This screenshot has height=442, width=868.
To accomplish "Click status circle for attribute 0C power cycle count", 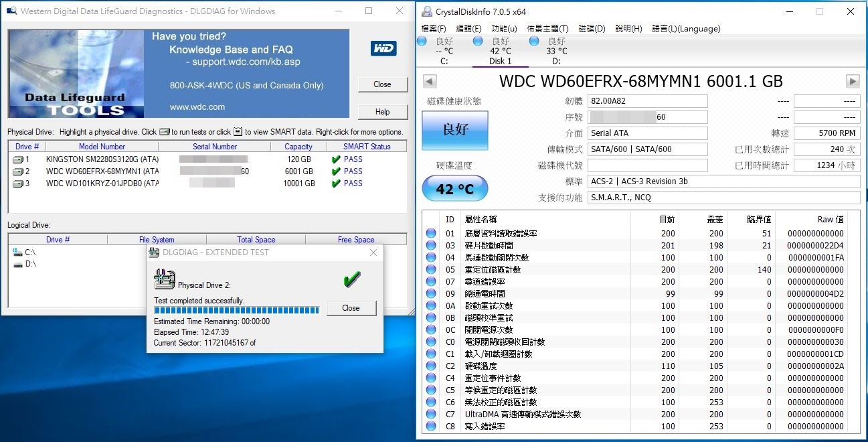I will click(x=431, y=330).
